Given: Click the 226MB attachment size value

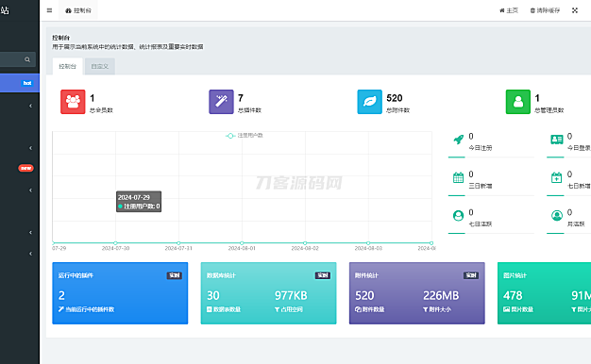Looking at the screenshot, I should (x=441, y=295).
